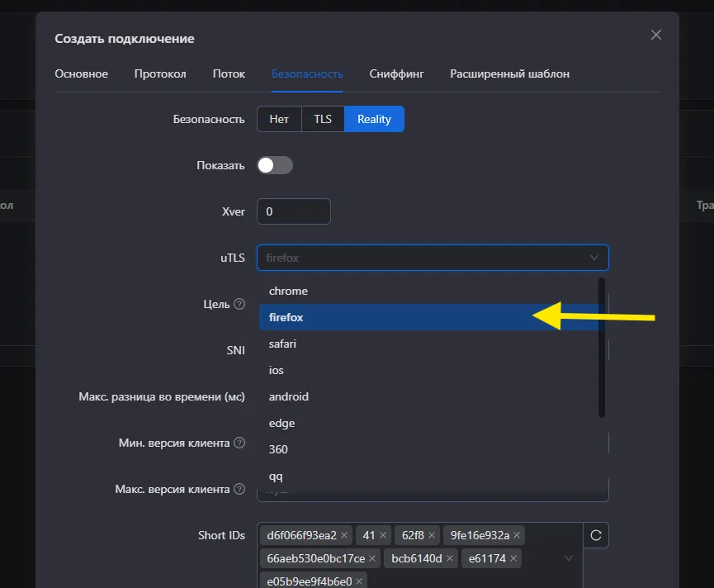Remove short ID 41

pos(383,535)
